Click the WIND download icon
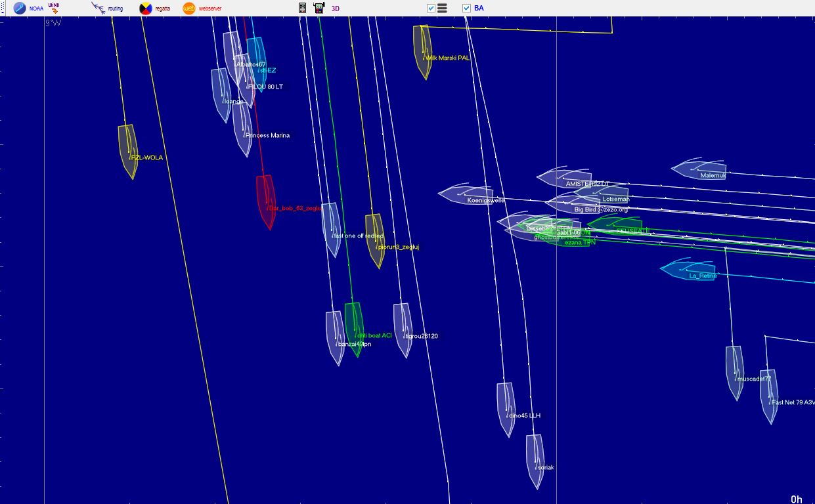The width and height of the screenshot is (815, 504). pyautogui.click(x=55, y=9)
